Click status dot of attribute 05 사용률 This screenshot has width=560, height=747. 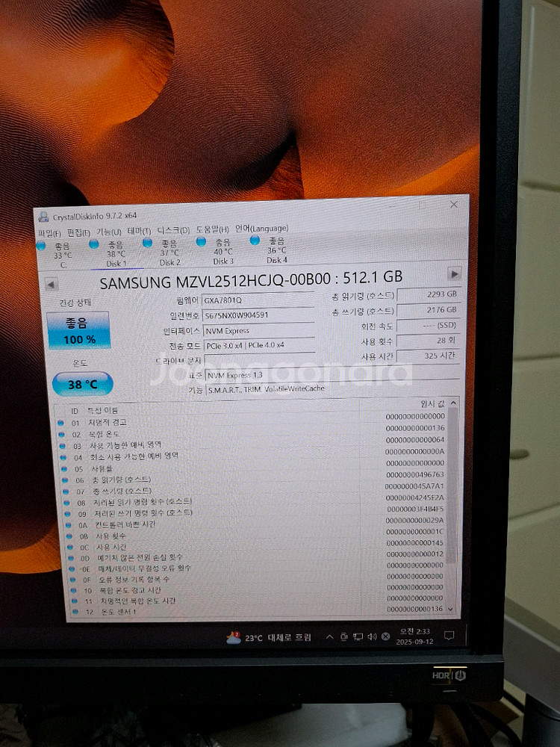(63, 469)
